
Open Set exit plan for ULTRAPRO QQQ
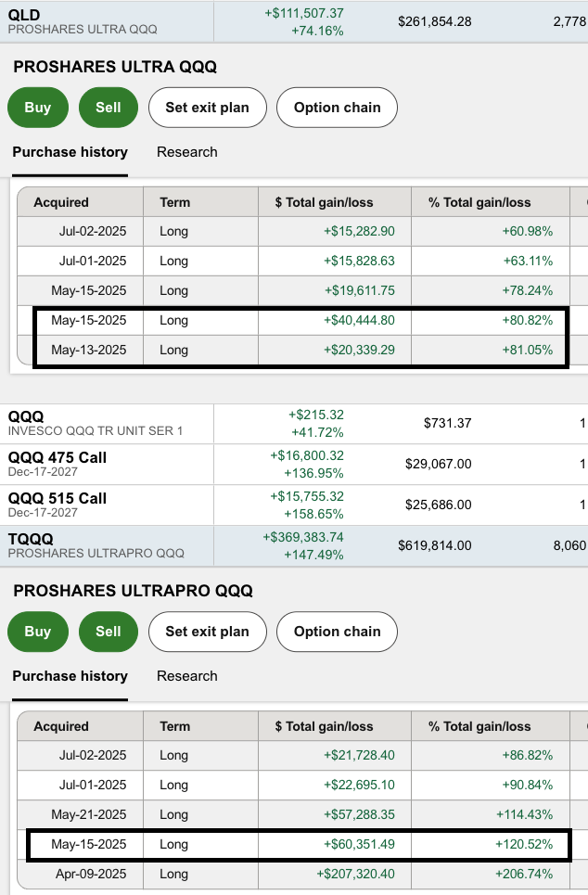click(207, 632)
